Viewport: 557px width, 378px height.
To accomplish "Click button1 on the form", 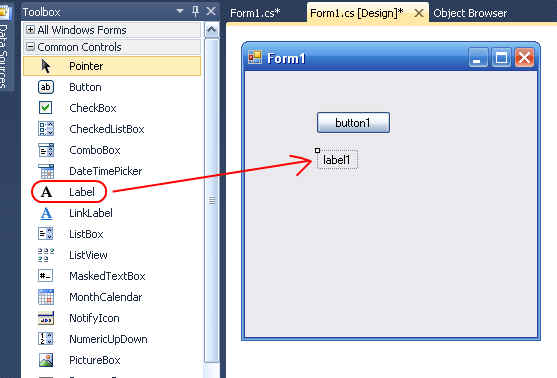I will [353, 123].
